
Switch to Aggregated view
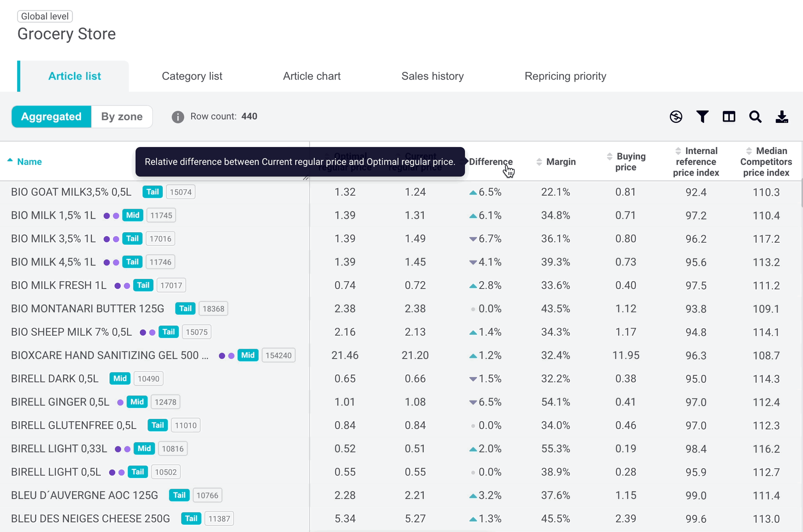51,117
